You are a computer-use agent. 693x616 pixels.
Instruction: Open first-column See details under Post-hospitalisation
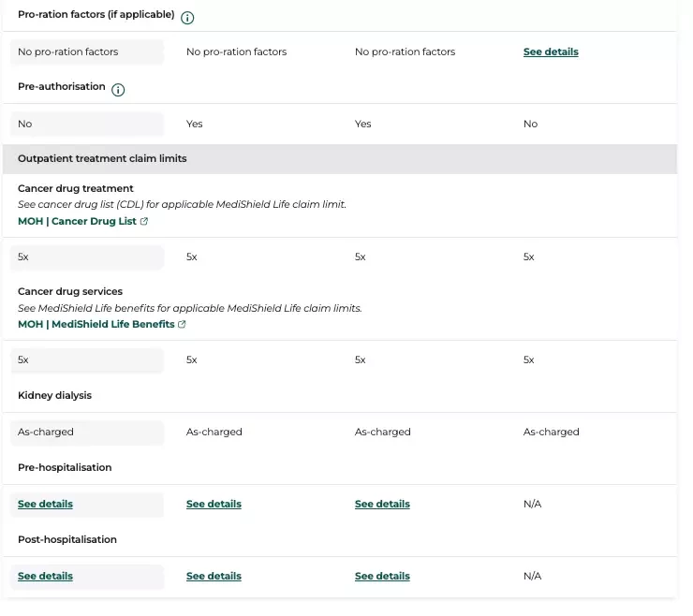coord(45,576)
